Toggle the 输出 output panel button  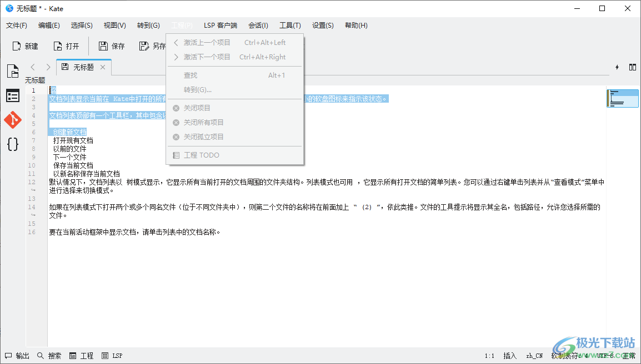tap(17, 356)
